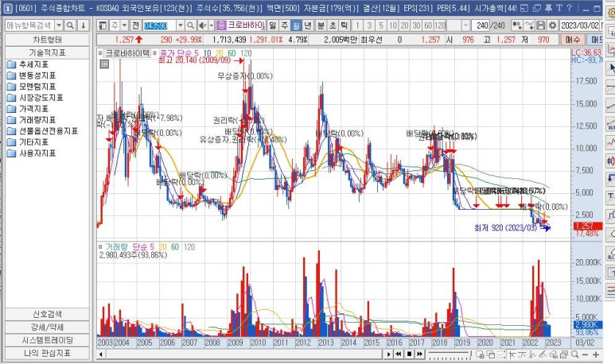This screenshot has width=615, height=364.
Task: Select the 초 (second) period button
Action: coord(333,25)
